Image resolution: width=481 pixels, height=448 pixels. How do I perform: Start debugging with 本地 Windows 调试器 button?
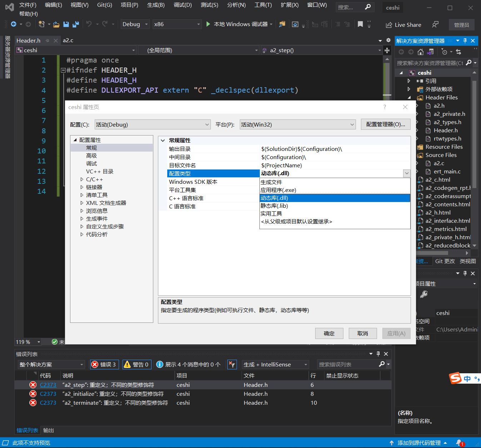(x=238, y=24)
